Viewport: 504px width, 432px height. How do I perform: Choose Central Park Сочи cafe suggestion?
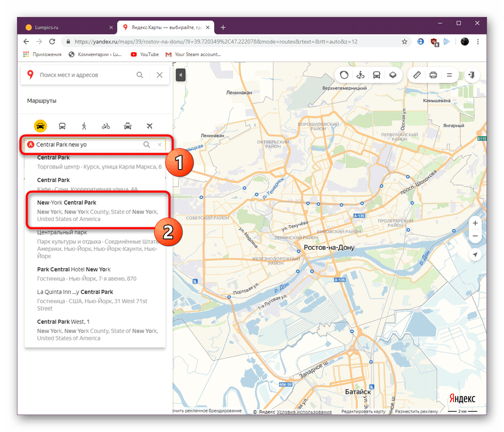[95, 184]
